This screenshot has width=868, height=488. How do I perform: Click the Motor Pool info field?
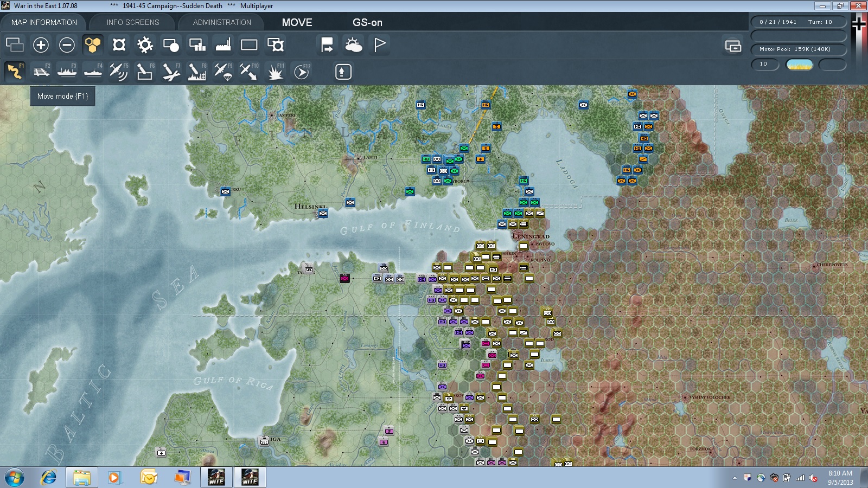click(799, 49)
